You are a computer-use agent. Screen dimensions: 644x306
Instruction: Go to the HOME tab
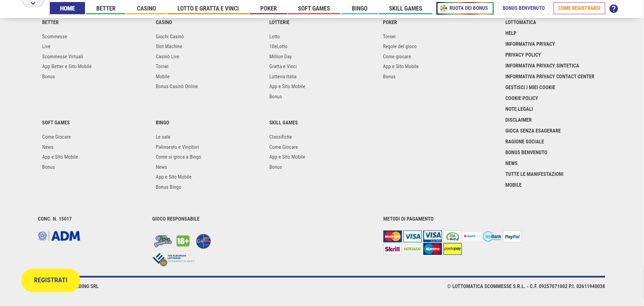point(67,8)
